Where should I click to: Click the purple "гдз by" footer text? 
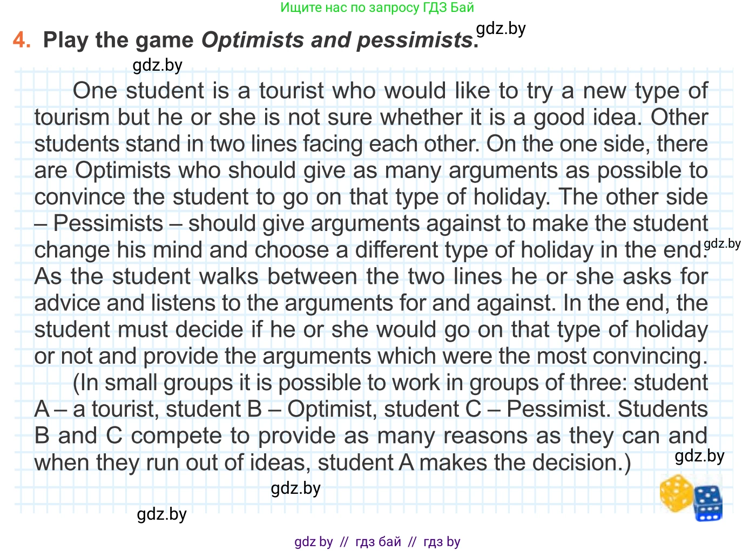(442, 541)
